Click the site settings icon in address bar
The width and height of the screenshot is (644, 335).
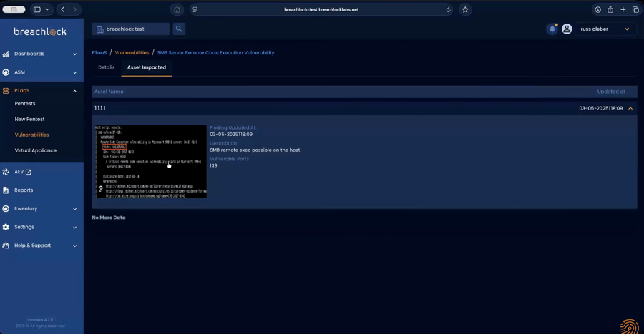pos(195,9)
